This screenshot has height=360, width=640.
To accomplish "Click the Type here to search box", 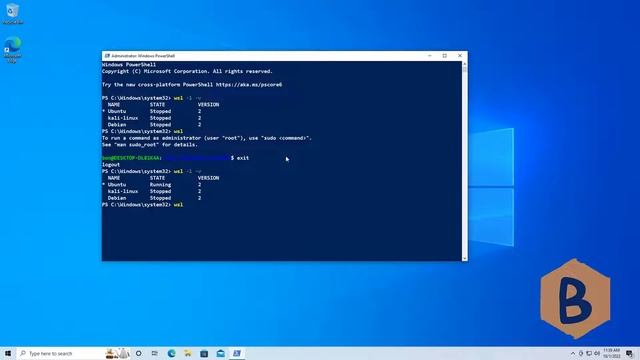I will pos(73,353).
